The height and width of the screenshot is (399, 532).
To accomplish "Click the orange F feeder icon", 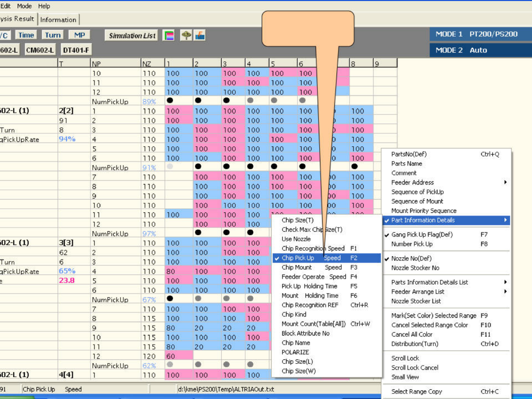I will (x=200, y=35).
